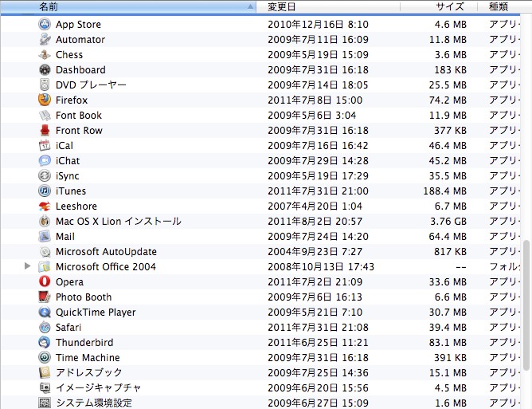532x409 pixels.
Task: Select the Time Machine icon
Action: pyautogui.click(x=45, y=358)
